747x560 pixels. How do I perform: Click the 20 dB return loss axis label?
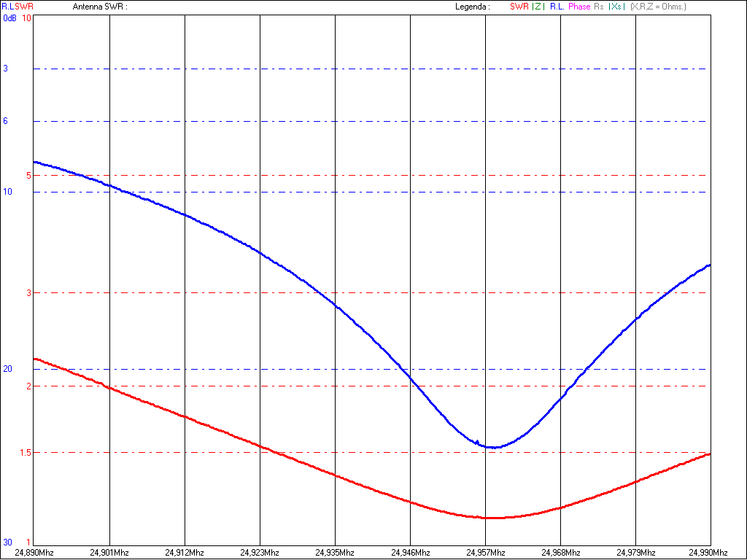(8, 369)
